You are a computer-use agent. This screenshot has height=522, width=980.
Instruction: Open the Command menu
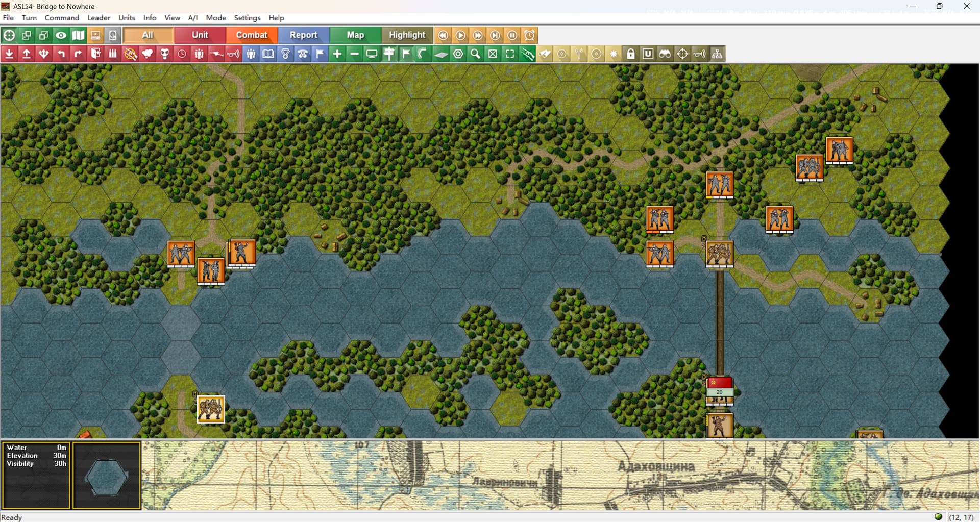(x=62, y=18)
